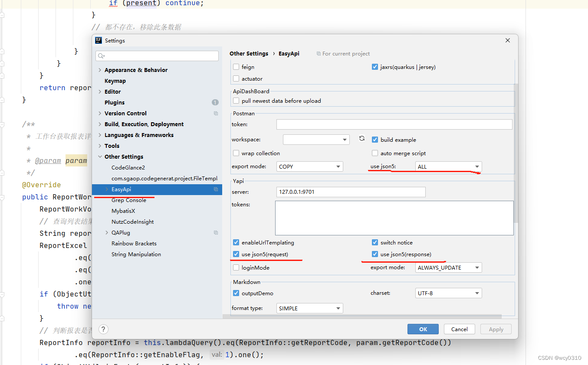588x365 pixels.
Task: Expand Appearance & Behavior section
Action: (100, 70)
